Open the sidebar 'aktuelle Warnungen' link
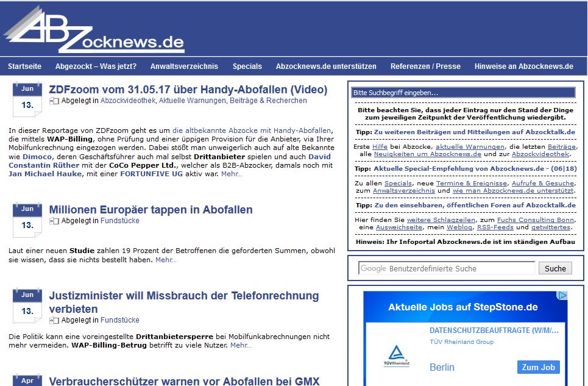Viewport: 588px width, 386px height. (470, 147)
